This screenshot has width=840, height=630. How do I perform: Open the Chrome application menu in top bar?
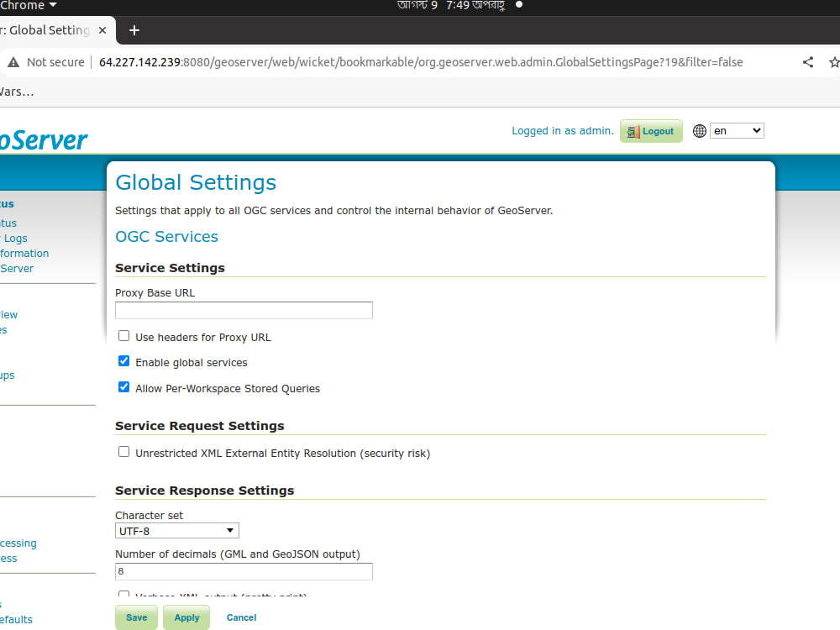(x=28, y=6)
